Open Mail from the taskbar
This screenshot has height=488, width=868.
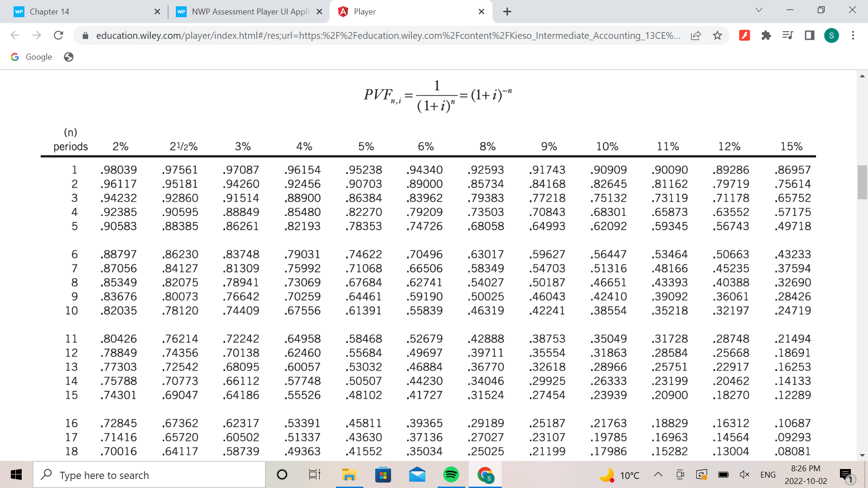click(x=417, y=474)
